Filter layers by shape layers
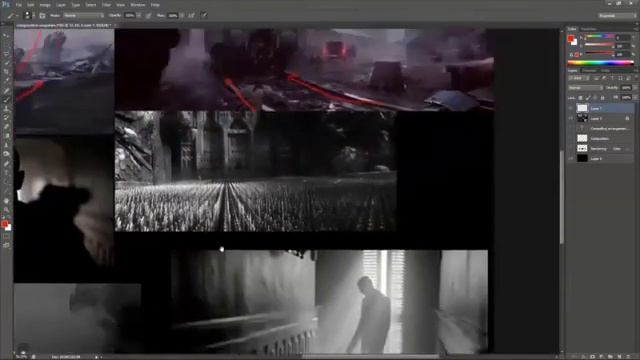Viewport: 640px width, 360px height. point(620,78)
